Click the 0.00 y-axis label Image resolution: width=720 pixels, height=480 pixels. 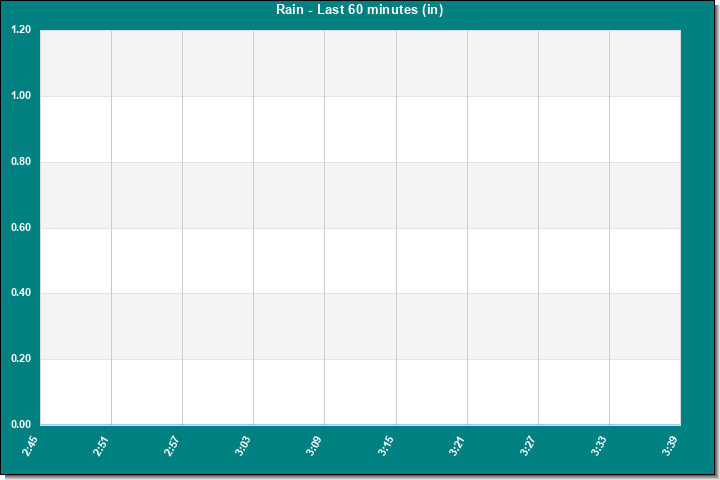(21, 424)
